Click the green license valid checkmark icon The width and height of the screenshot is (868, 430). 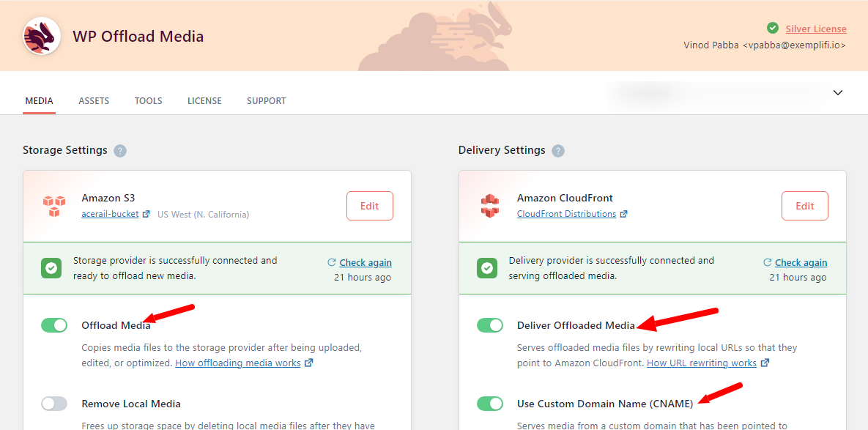(772, 29)
